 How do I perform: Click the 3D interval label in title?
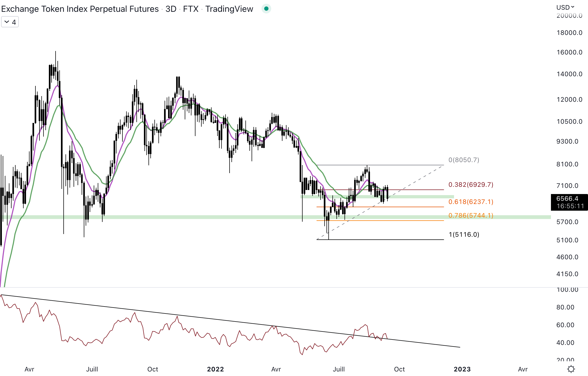pos(171,9)
